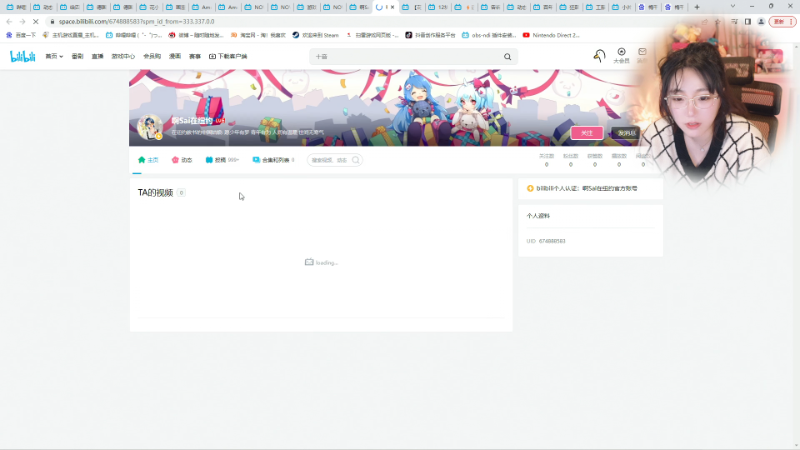
Task: Open 游戏中心 in the bilibili navigation
Action: pos(123,56)
